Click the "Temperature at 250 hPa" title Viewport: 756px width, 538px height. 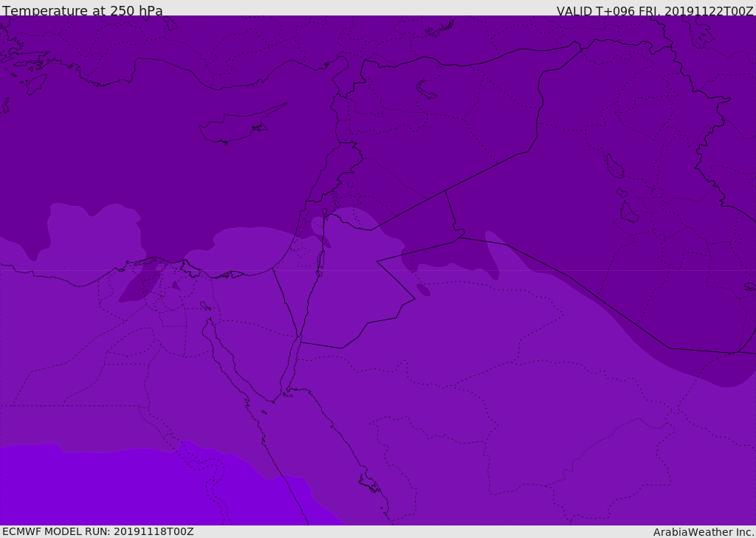[82, 11]
